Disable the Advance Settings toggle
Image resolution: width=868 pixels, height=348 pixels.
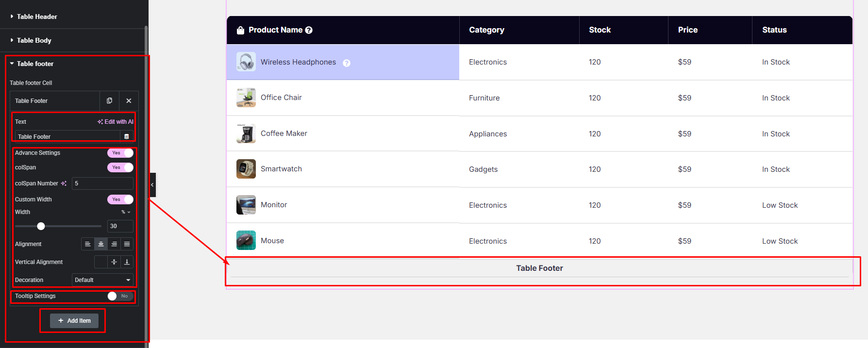(120, 153)
